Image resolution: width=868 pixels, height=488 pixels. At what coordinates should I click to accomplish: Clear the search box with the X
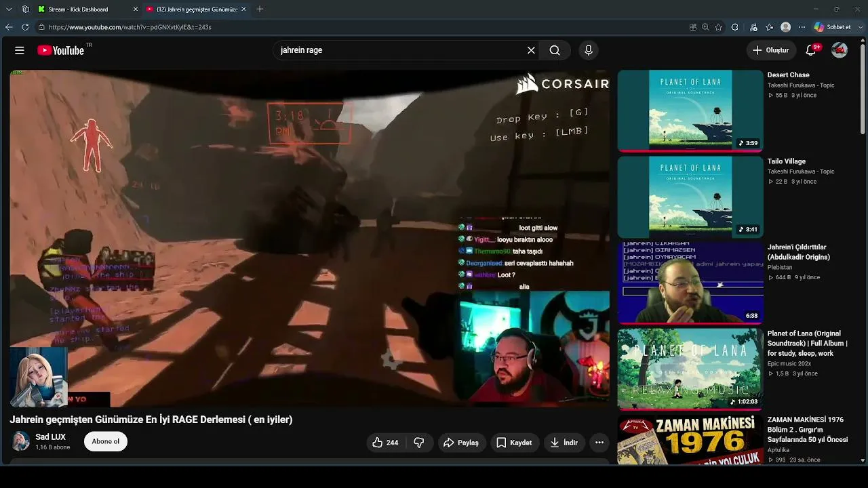pos(531,50)
